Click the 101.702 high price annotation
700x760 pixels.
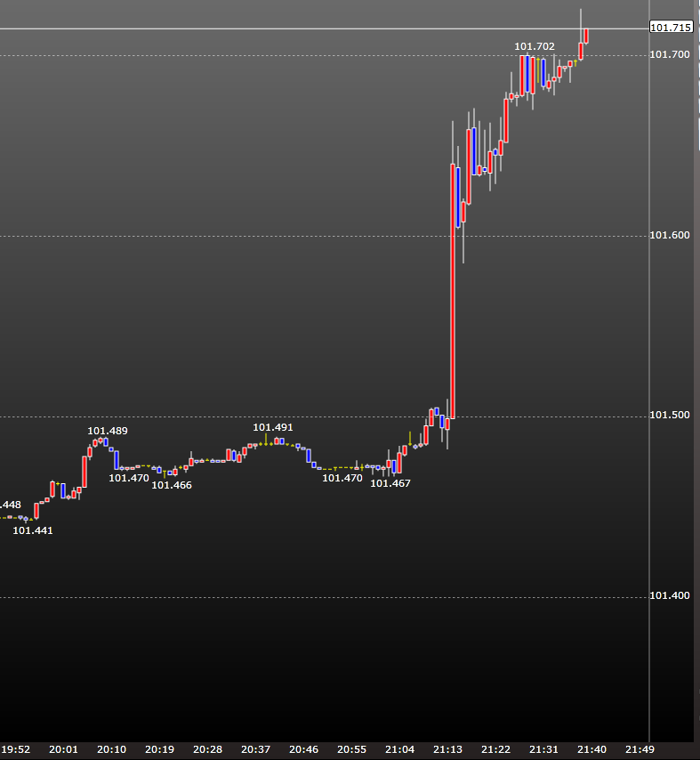(x=535, y=46)
